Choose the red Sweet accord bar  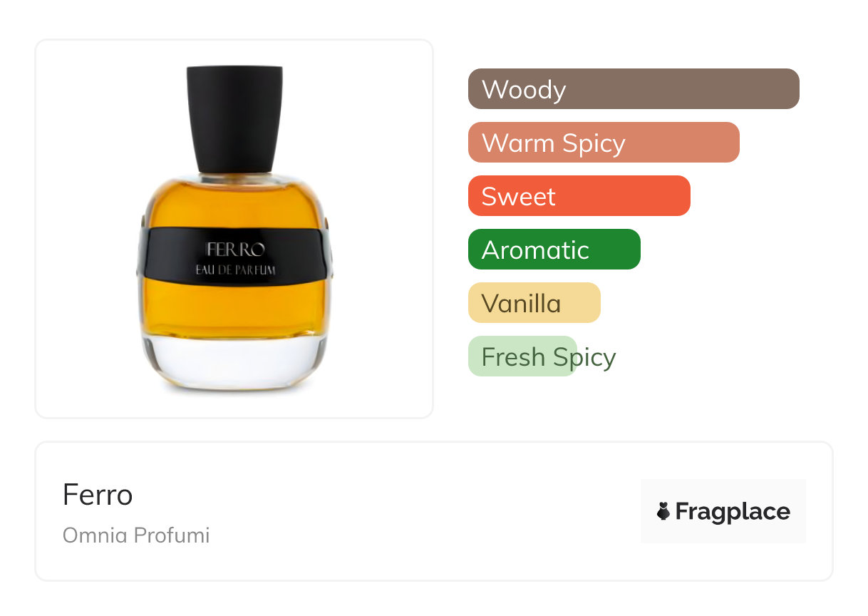tap(579, 196)
